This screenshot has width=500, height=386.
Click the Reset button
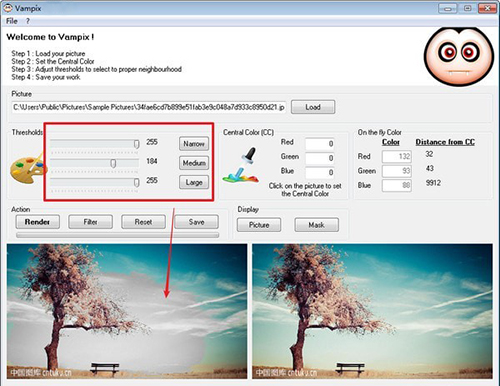143,222
